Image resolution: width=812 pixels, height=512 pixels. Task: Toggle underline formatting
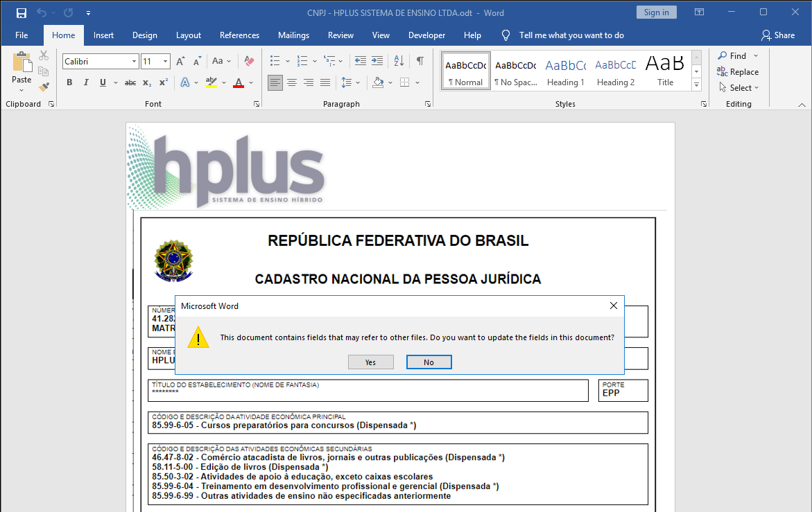tap(103, 82)
